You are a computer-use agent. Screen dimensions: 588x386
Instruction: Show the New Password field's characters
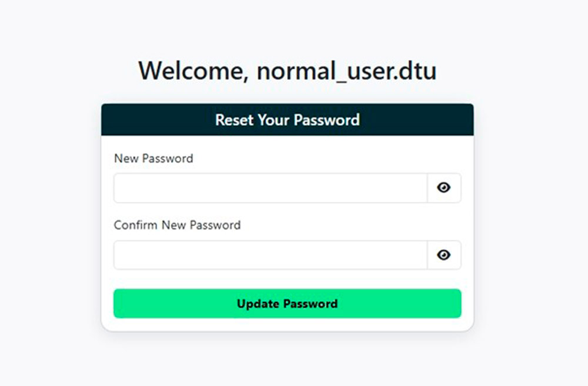coord(444,188)
